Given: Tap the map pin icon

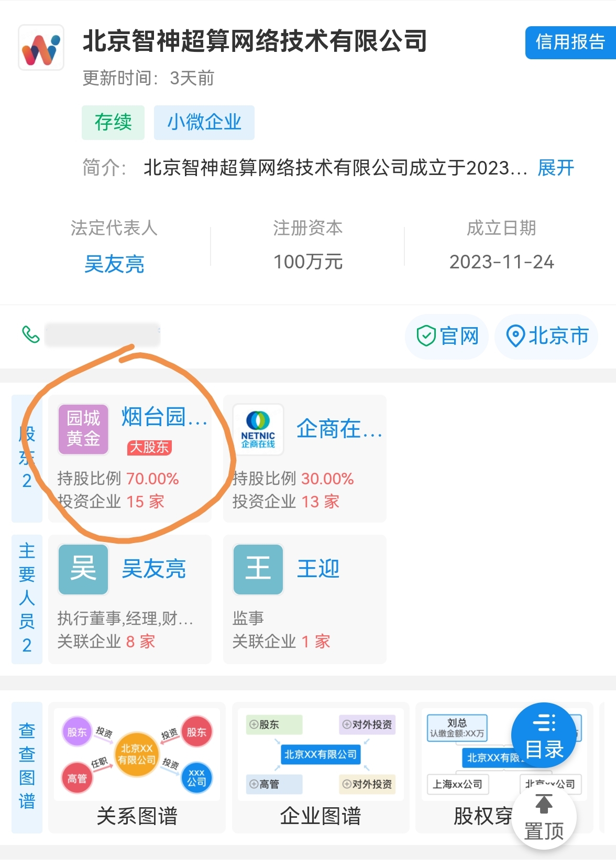Looking at the screenshot, I should [515, 336].
